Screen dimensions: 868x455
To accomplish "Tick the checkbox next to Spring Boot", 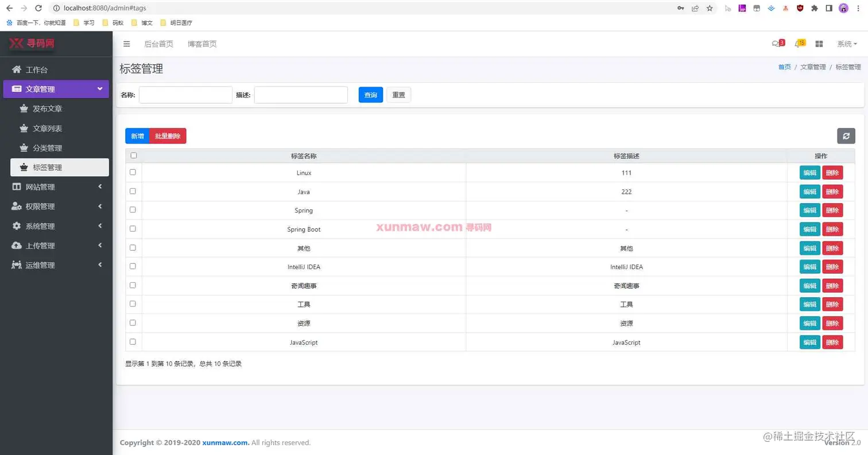I will click(133, 228).
